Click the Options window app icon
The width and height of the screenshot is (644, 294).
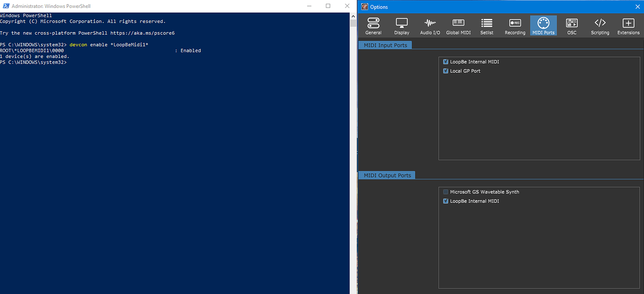(x=364, y=7)
